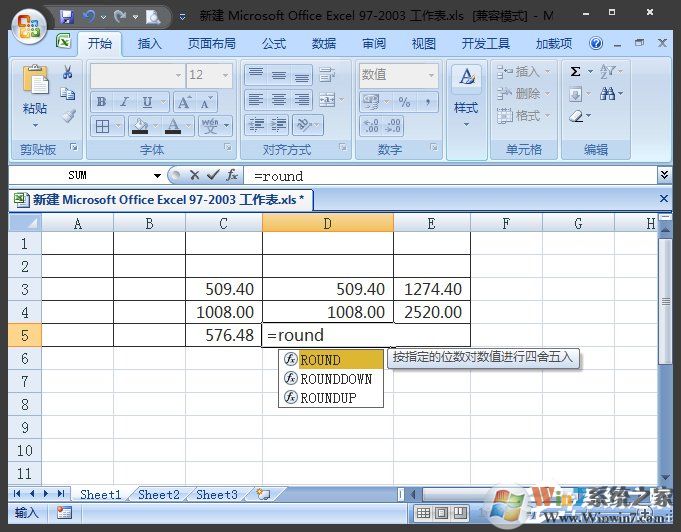
Task: Confirm formula with the checkmark icon
Action: coord(213,175)
